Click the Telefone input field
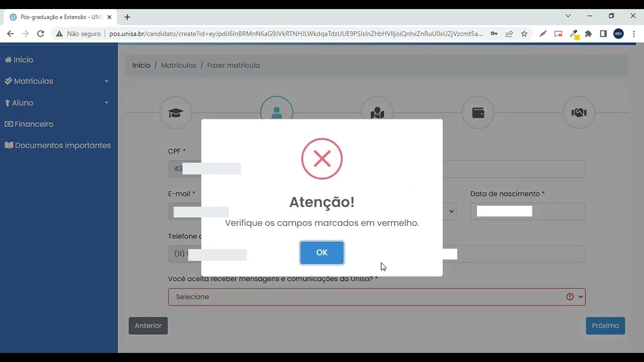644x362 pixels. [x=185, y=254]
